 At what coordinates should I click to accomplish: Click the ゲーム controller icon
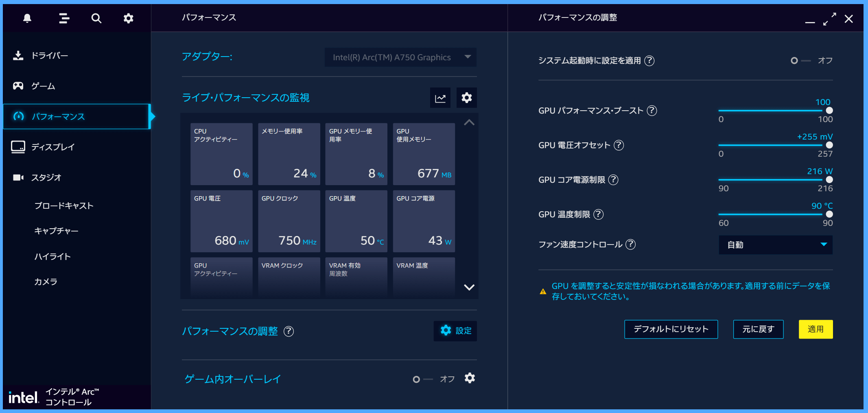click(x=18, y=86)
